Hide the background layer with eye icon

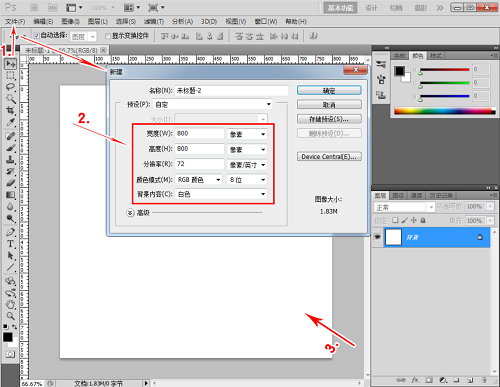(x=378, y=237)
